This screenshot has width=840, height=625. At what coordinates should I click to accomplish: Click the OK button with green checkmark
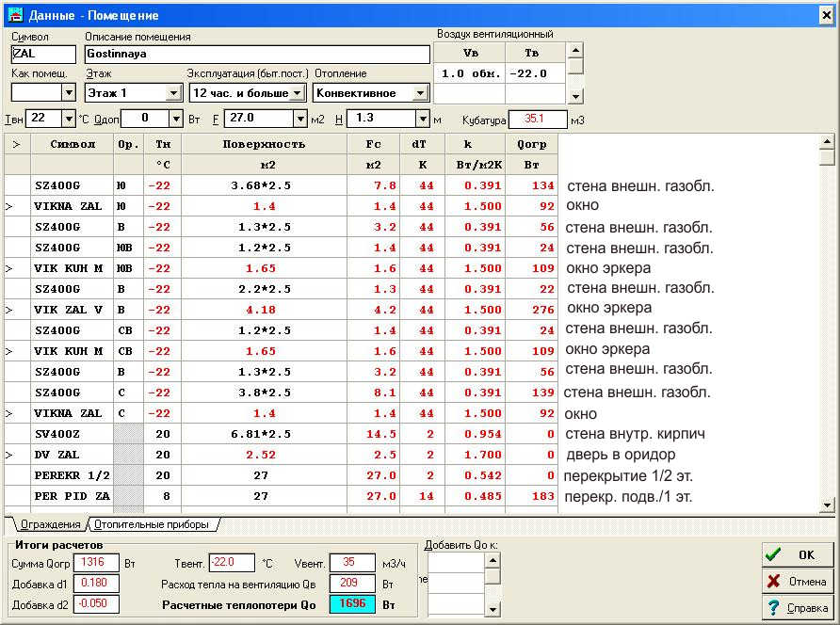(797, 555)
